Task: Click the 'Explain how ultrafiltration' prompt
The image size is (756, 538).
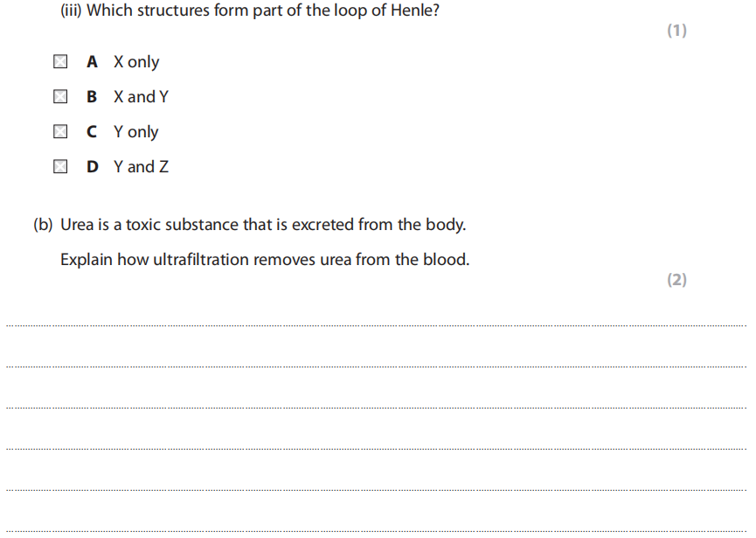Action: (264, 260)
